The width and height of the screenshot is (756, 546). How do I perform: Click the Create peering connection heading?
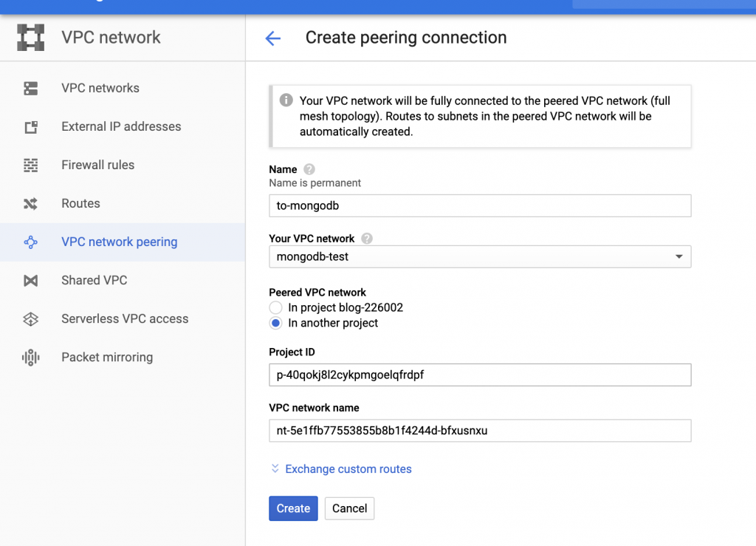[x=406, y=38]
